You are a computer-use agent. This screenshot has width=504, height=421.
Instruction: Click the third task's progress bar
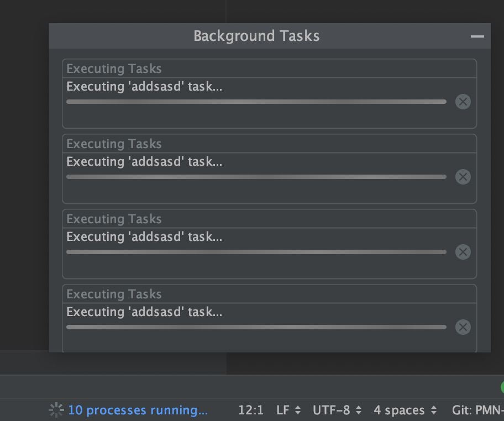coord(256,252)
